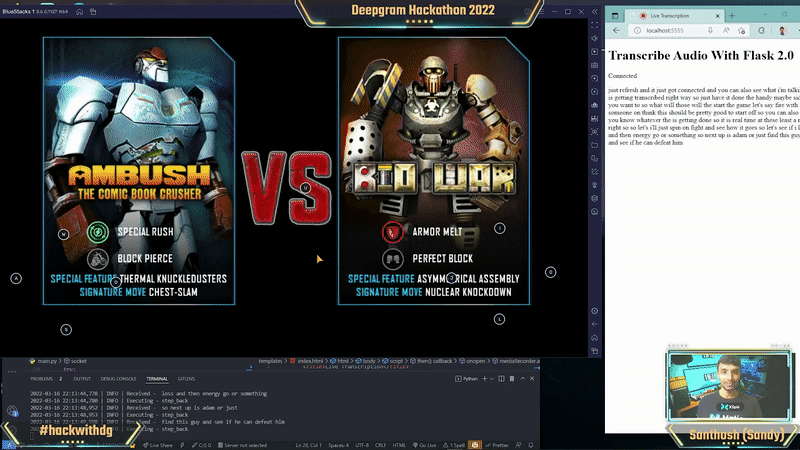Select the Terminal panel tab
This screenshot has height=450, width=800.
click(157, 379)
